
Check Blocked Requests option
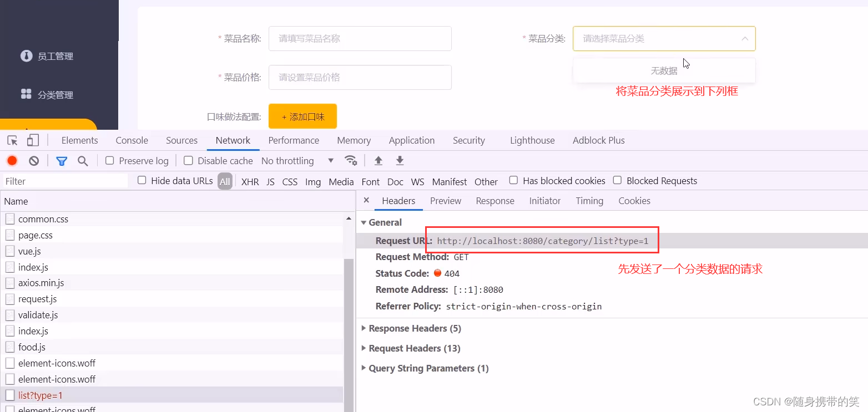click(x=617, y=180)
